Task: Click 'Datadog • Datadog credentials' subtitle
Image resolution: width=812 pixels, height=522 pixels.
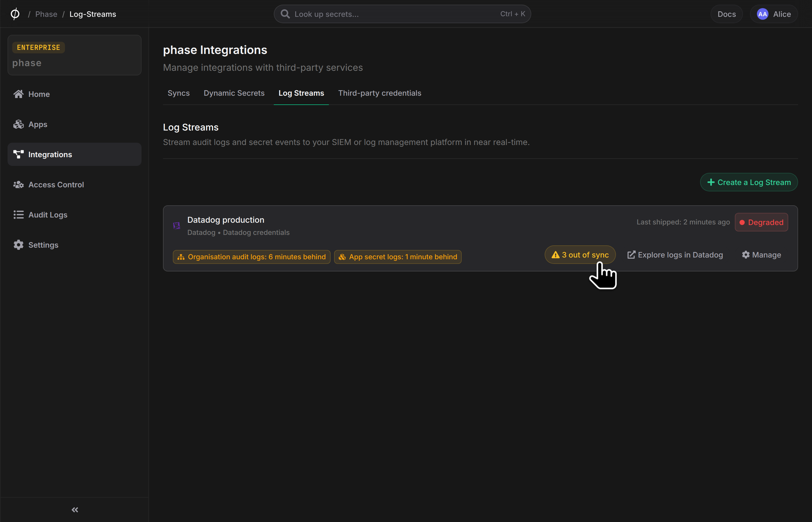Action: 238,232
